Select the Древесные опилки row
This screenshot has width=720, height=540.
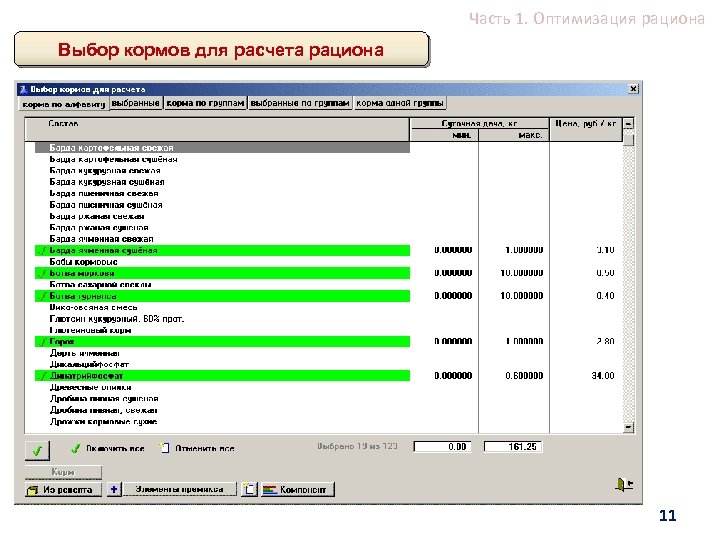(x=222, y=388)
